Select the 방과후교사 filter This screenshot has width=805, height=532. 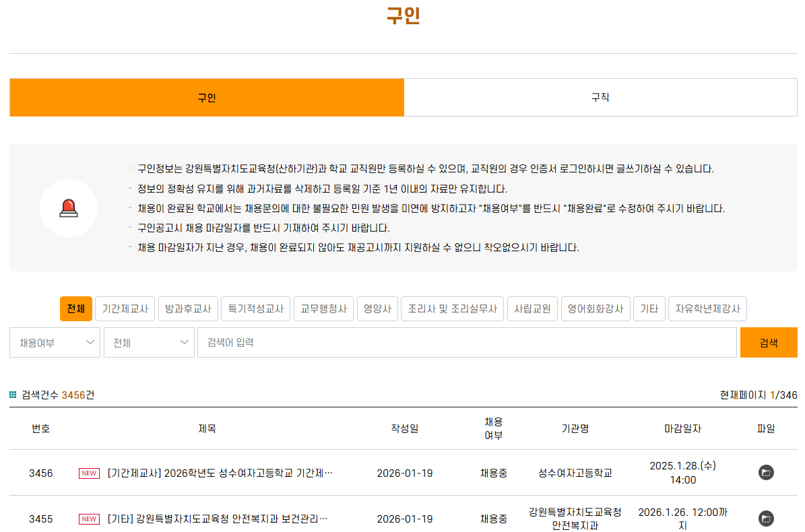coord(189,308)
